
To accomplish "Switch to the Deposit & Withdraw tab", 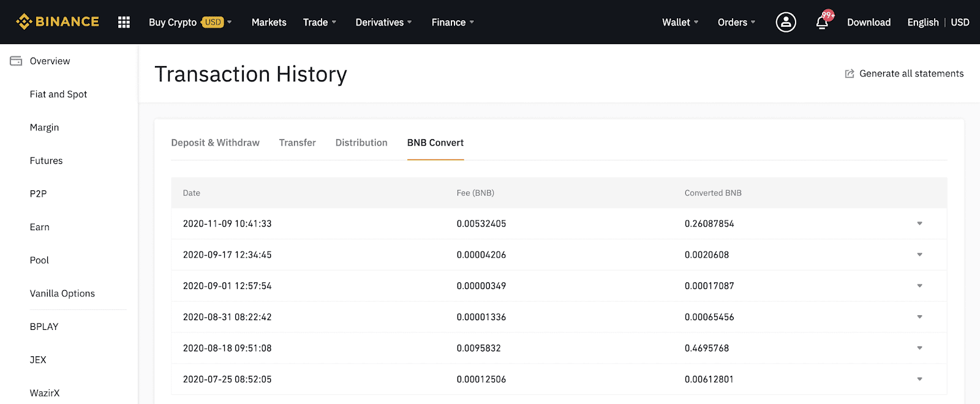I will coord(215,143).
